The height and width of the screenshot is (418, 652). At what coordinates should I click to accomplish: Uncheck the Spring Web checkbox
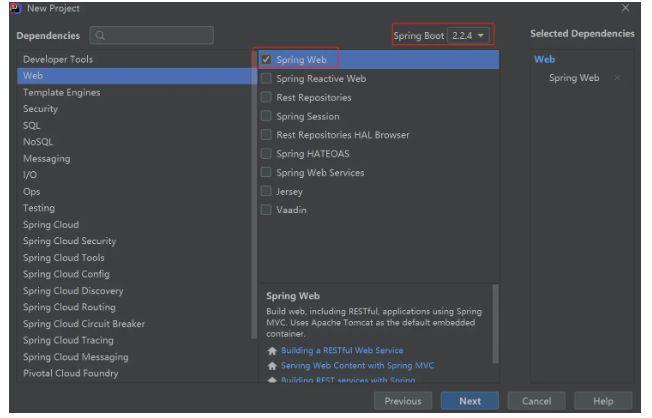click(x=266, y=59)
